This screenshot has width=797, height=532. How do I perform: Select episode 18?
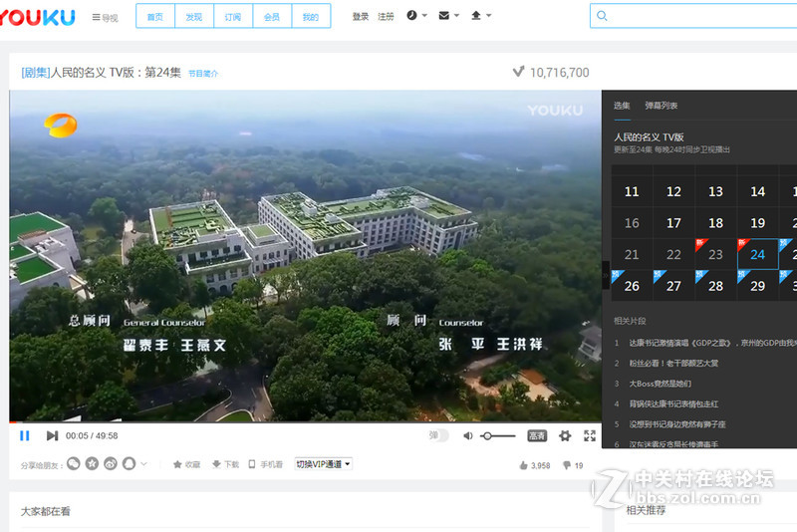pos(715,223)
